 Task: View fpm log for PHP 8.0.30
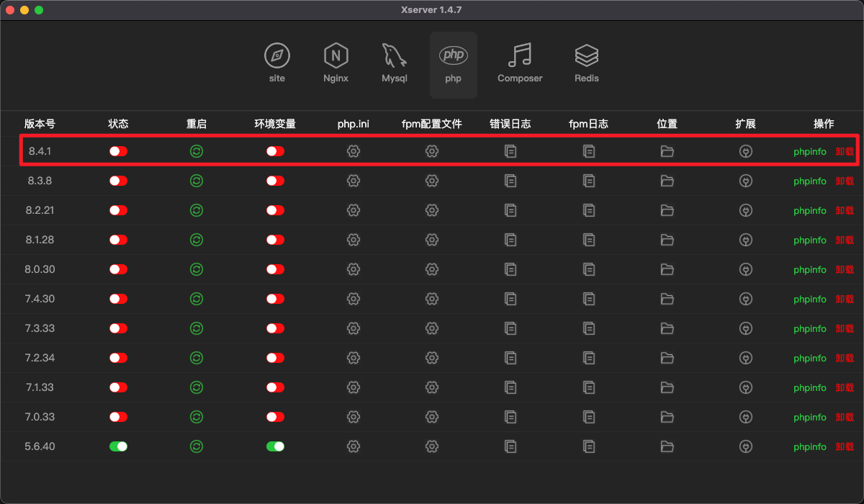(589, 269)
